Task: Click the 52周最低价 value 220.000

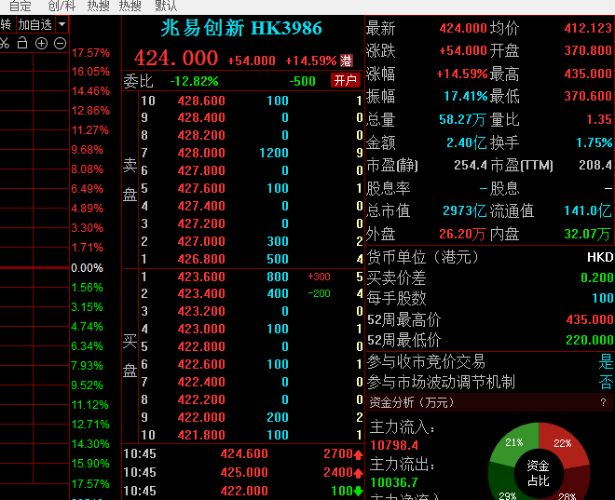Action: tap(590, 340)
